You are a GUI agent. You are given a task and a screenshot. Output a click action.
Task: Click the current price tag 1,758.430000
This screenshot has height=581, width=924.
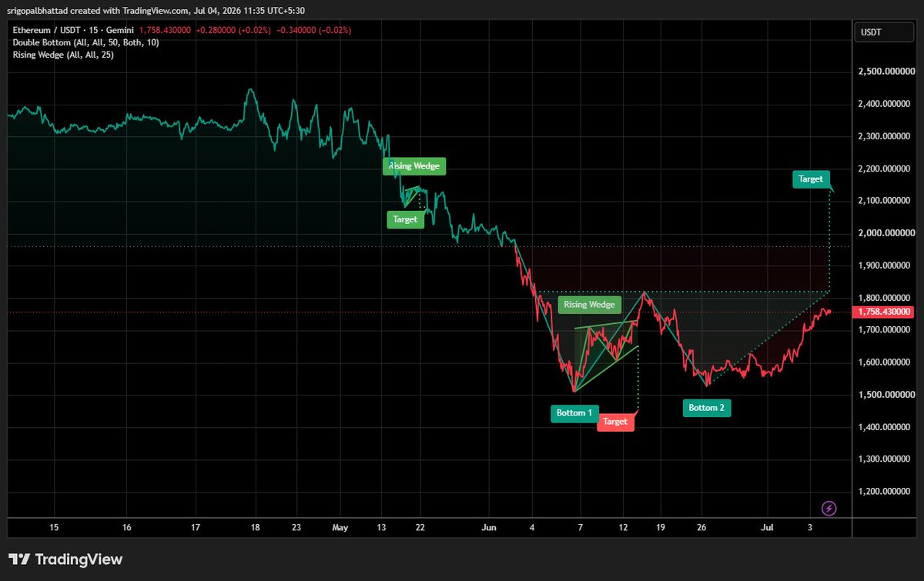point(884,312)
